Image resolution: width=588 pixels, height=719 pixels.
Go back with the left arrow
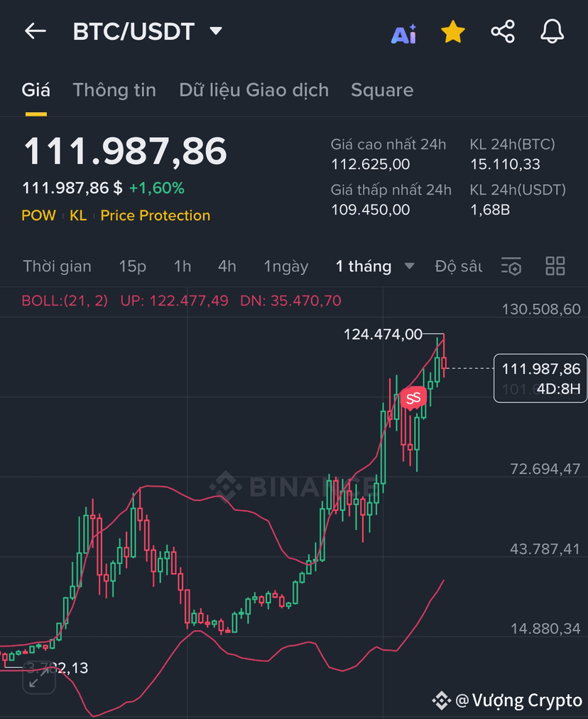click(36, 31)
